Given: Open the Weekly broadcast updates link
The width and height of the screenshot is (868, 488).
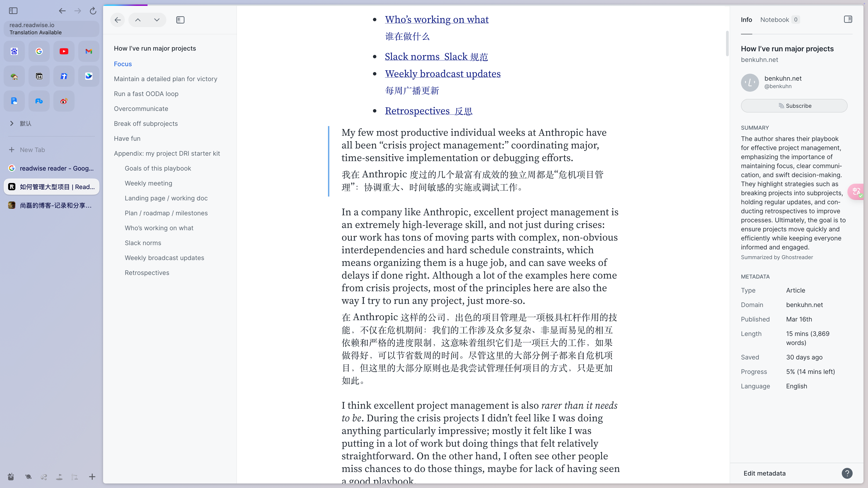Looking at the screenshot, I should click(443, 74).
